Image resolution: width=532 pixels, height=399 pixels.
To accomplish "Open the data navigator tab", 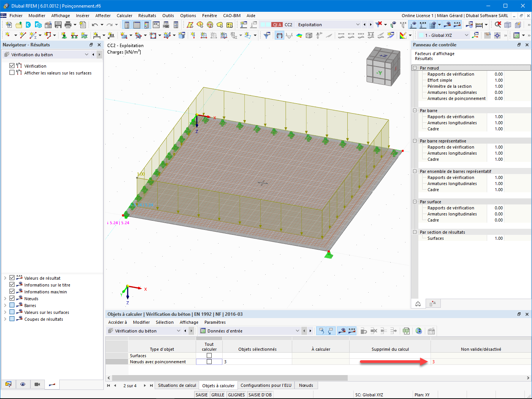I will (x=8, y=385).
